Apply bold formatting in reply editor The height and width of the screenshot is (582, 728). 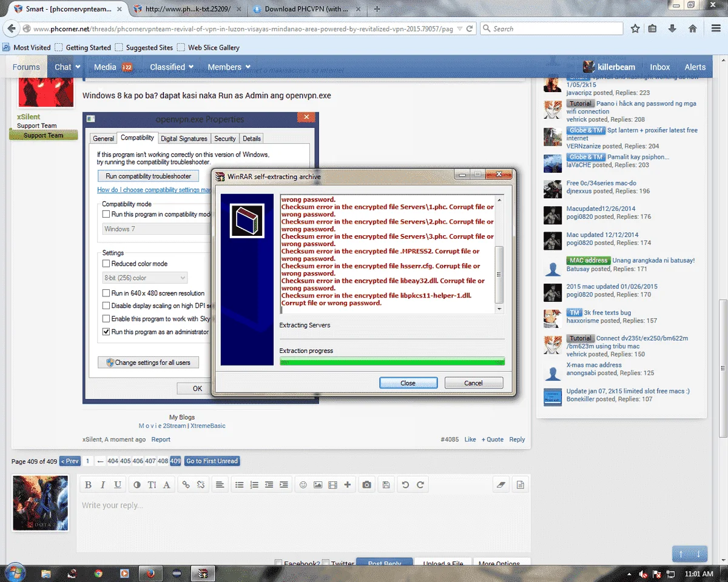88,485
